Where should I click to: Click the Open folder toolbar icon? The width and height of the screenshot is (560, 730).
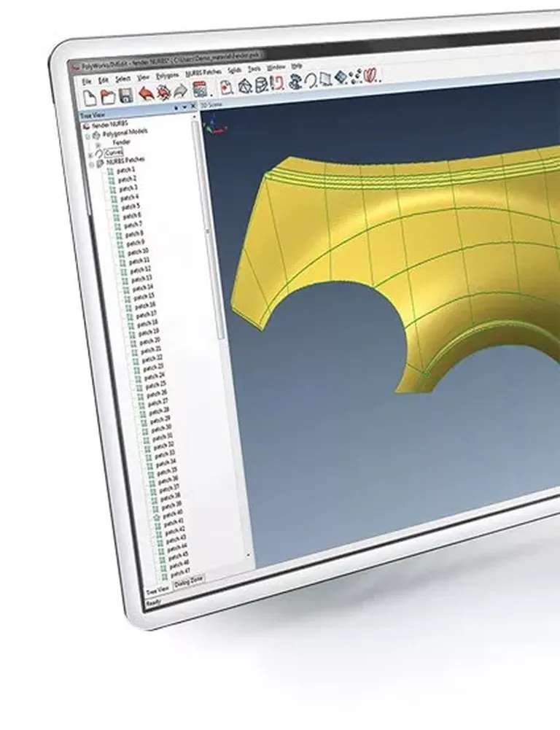click(108, 96)
